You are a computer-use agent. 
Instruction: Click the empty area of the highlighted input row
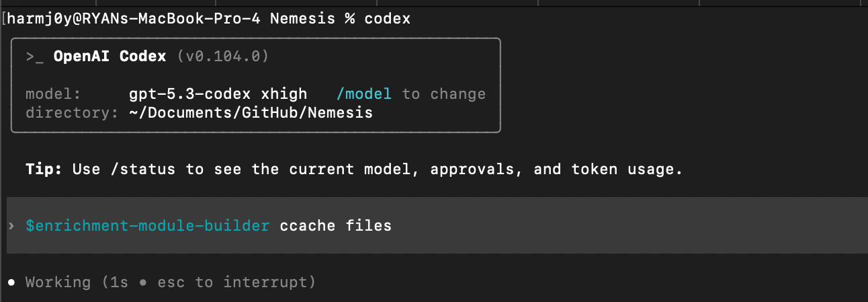point(605,225)
